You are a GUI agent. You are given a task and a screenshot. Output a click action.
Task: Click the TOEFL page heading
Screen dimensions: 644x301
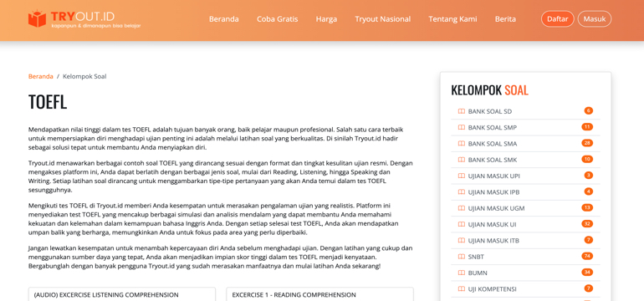48,102
